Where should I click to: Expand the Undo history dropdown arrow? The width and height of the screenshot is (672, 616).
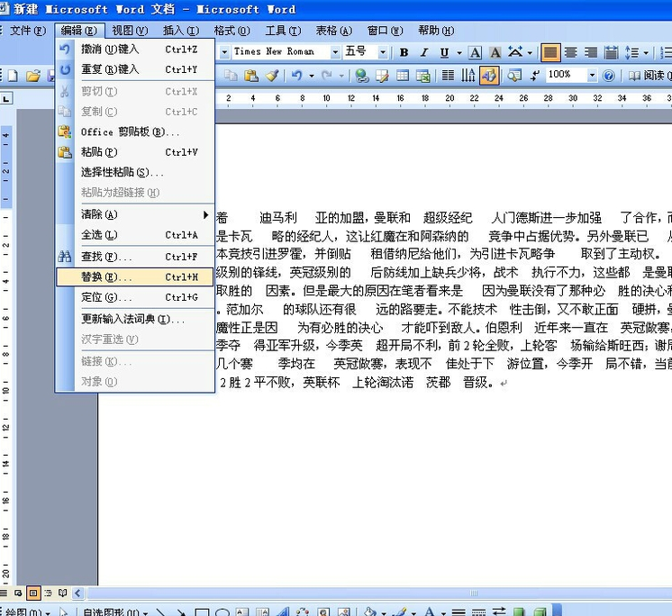point(312,76)
